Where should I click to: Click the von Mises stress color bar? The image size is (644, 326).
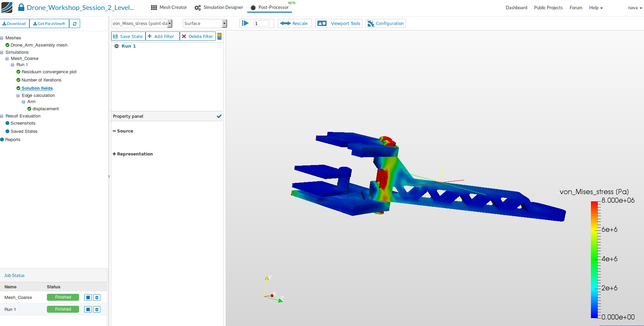pyautogui.click(x=594, y=260)
